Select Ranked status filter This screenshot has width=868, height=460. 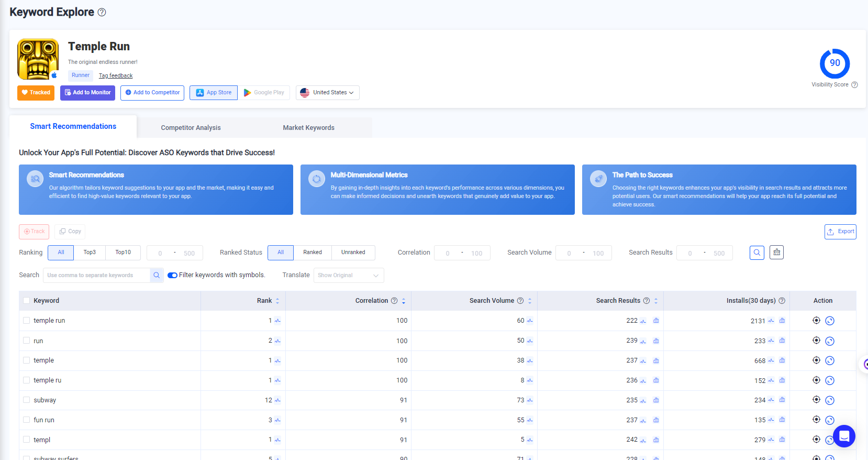[313, 253]
